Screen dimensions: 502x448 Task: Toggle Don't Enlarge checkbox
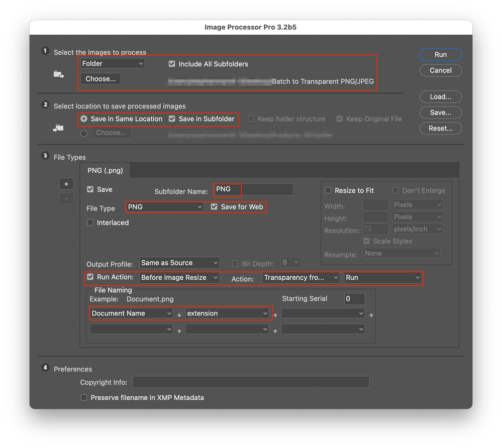click(395, 190)
